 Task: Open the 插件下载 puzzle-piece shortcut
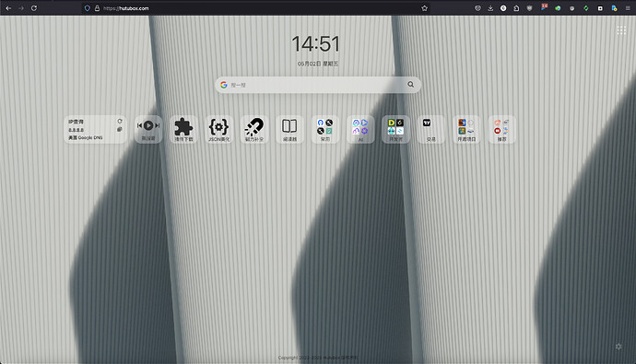(183, 129)
